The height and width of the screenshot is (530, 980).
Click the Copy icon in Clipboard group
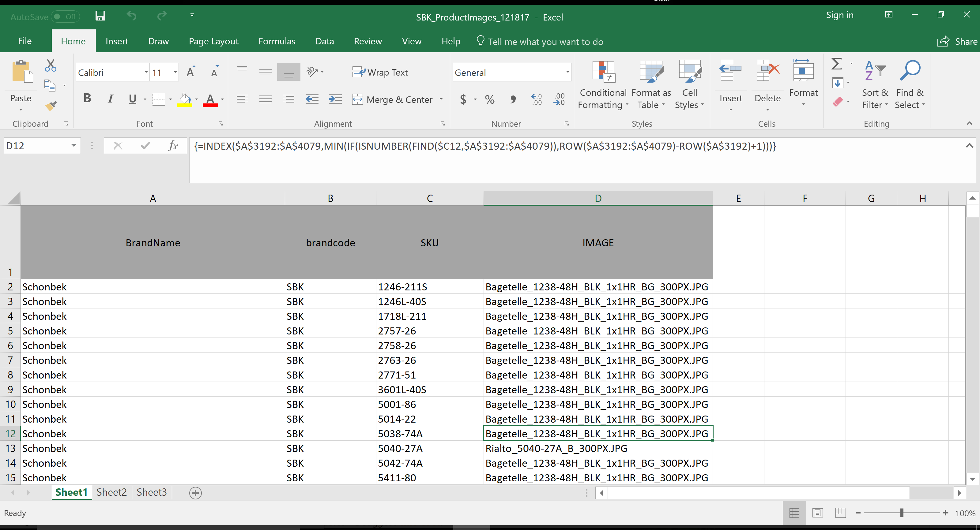pyautogui.click(x=50, y=86)
